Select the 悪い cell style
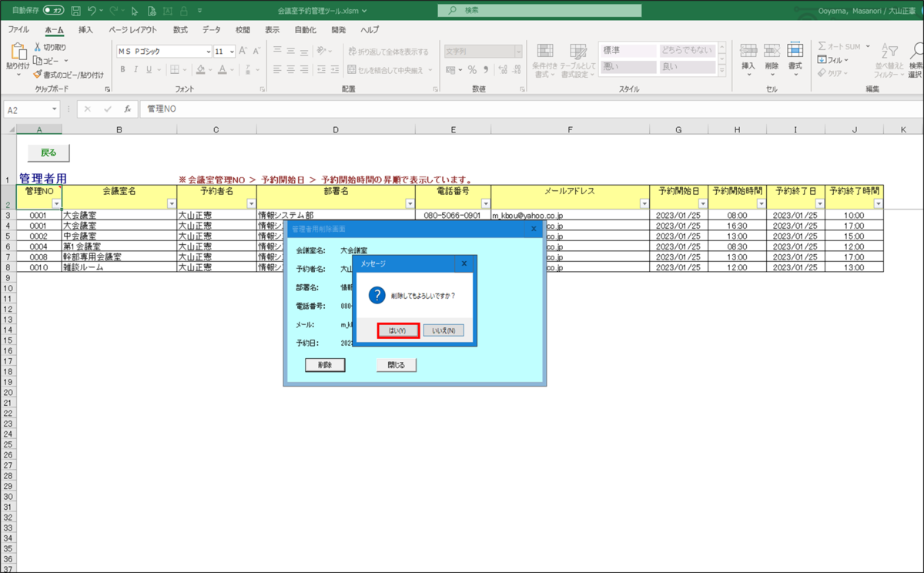Image resolution: width=924 pixels, height=573 pixels. pyautogui.click(x=628, y=67)
